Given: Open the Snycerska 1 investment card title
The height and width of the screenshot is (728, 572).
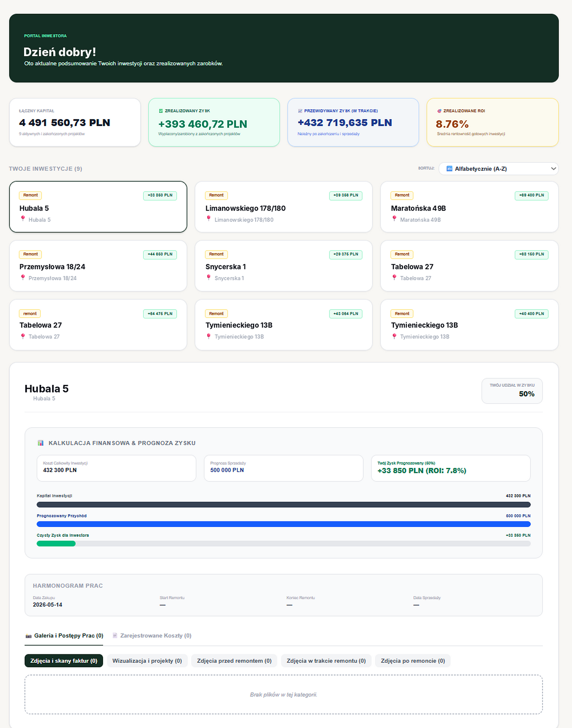Looking at the screenshot, I should [x=226, y=267].
